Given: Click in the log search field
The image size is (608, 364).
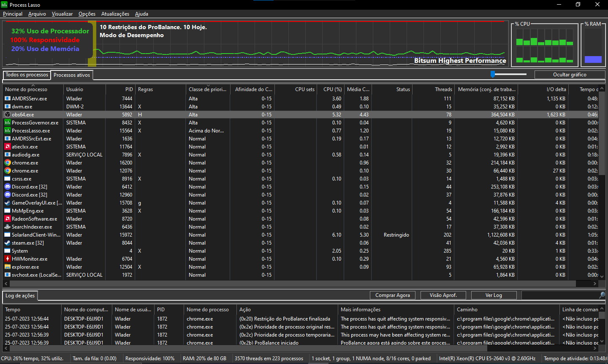Looking at the screenshot, I should (x=560, y=295).
